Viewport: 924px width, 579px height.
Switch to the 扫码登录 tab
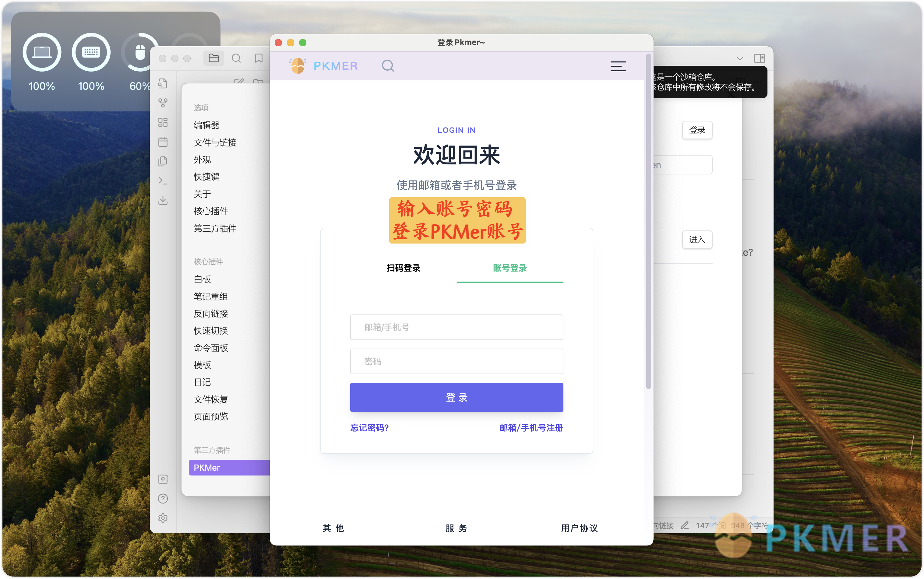(x=403, y=268)
